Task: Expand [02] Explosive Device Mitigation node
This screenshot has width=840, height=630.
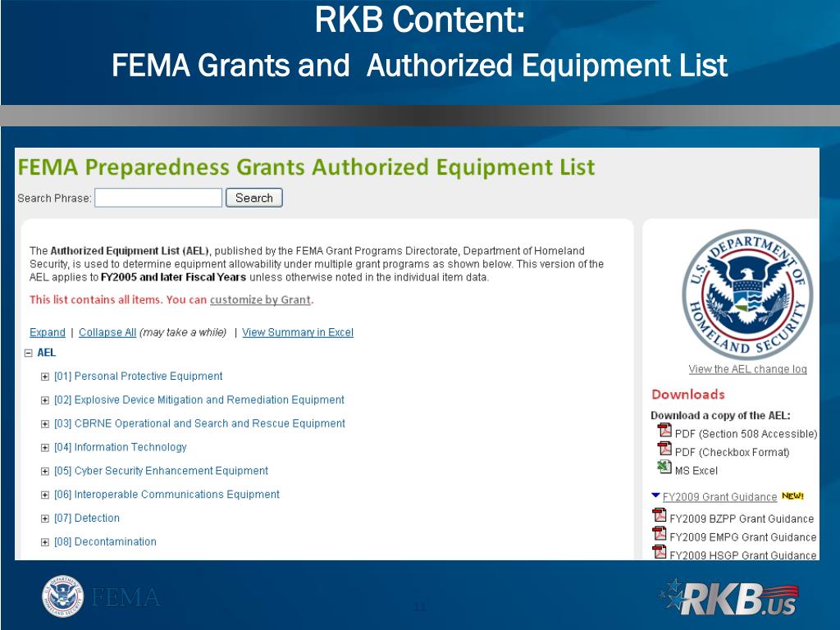Action: pyautogui.click(x=45, y=400)
